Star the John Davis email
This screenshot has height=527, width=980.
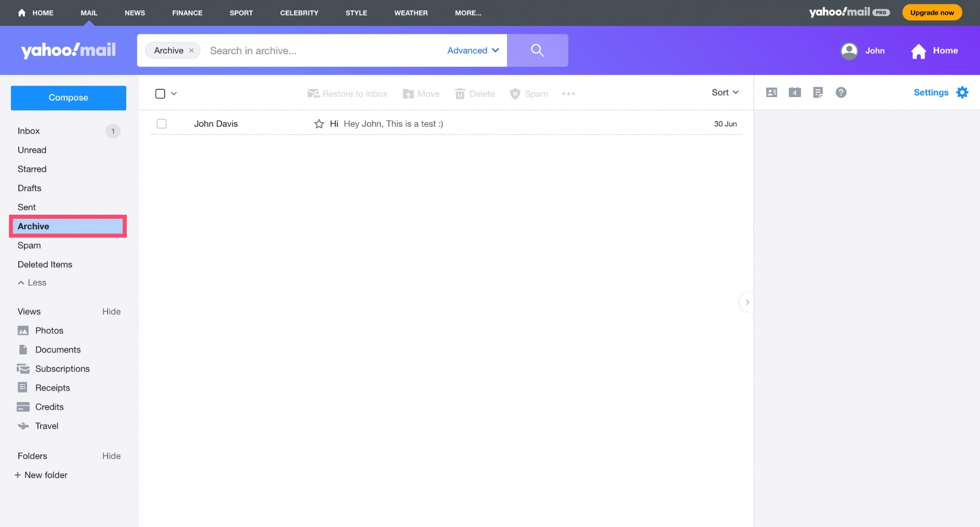tap(319, 124)
